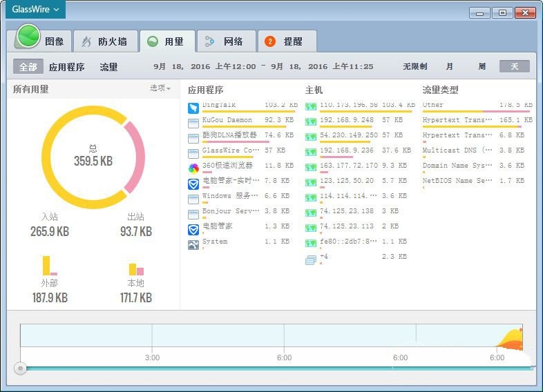Click the Bonjour Serv... app icon
543x392 pixels.
point(193,214)
